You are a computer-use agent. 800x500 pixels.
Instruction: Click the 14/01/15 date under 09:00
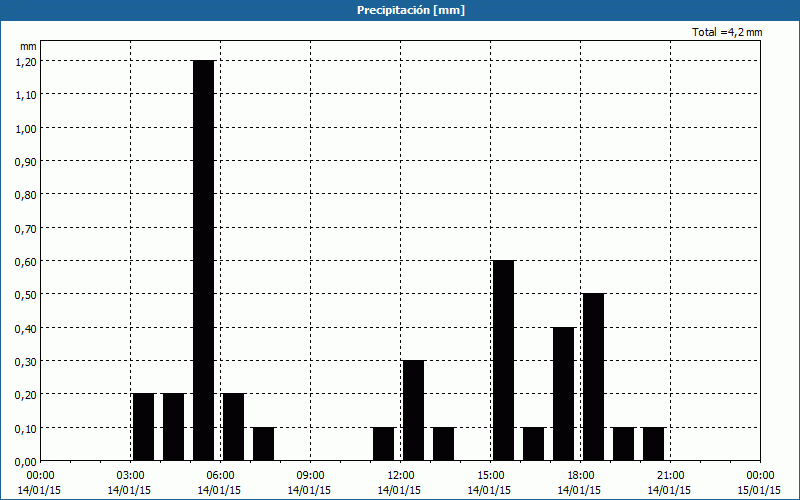[310, 490]
